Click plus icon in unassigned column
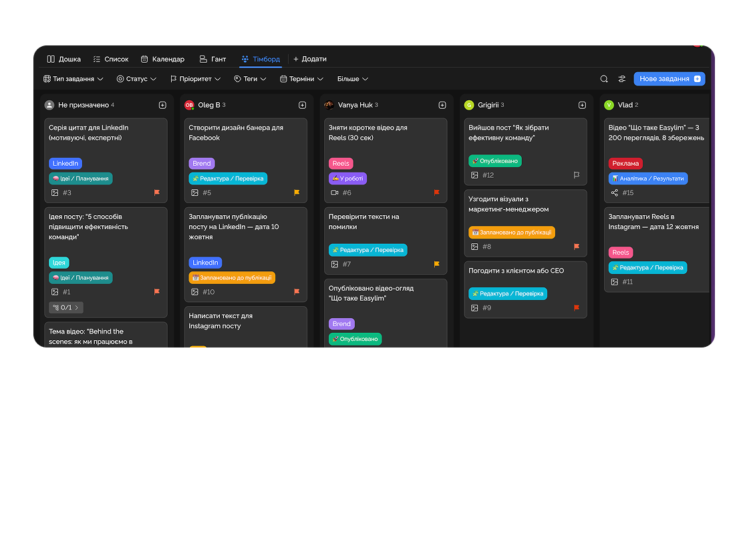Viewport: 747px width, 560px height. 162,105
